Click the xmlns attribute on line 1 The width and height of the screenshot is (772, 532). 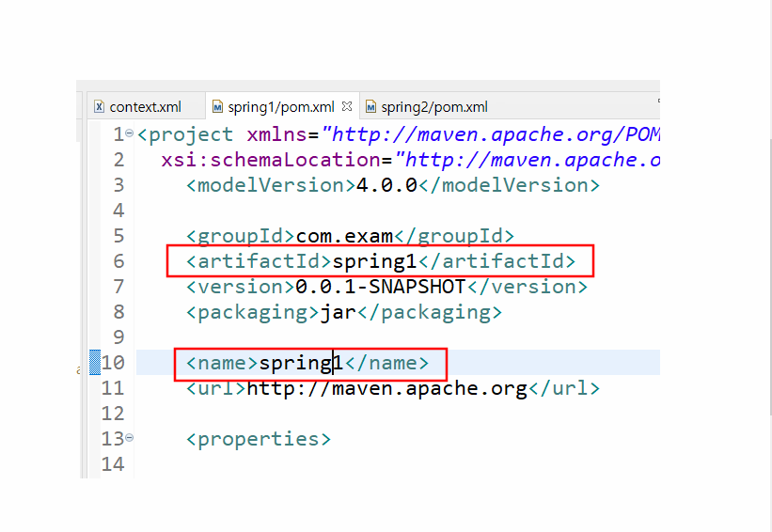click(x=277, y=134)
